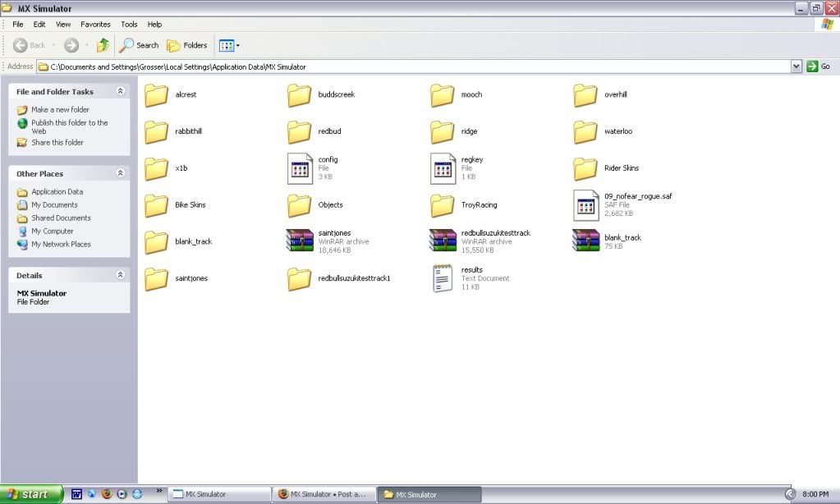Select the saintjones folder icon
This screenshot has height=504, width=840.
(x=157, y=279)
